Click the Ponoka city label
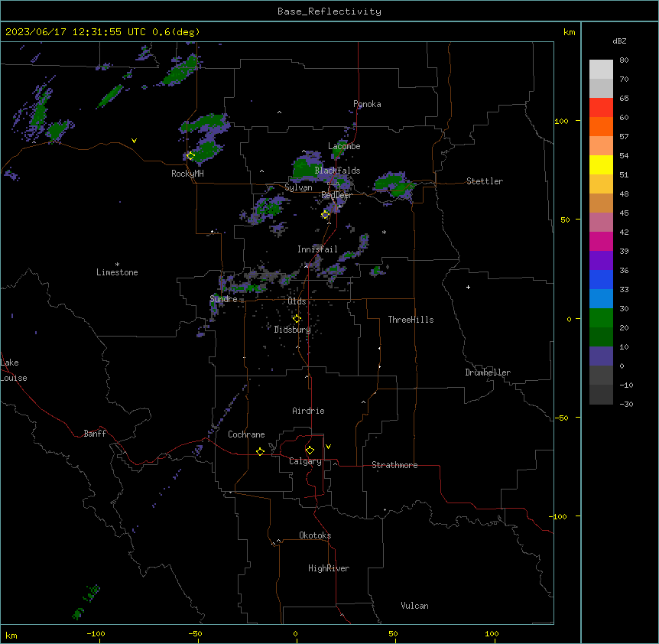This screenshot has width=659, height=644. coord(367,104)
